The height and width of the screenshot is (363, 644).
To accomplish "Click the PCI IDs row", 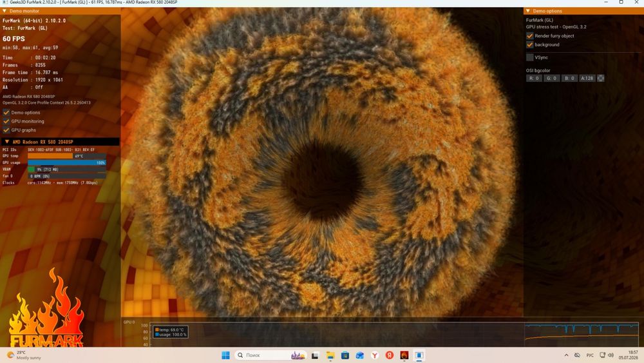I will tap(48, 150).
